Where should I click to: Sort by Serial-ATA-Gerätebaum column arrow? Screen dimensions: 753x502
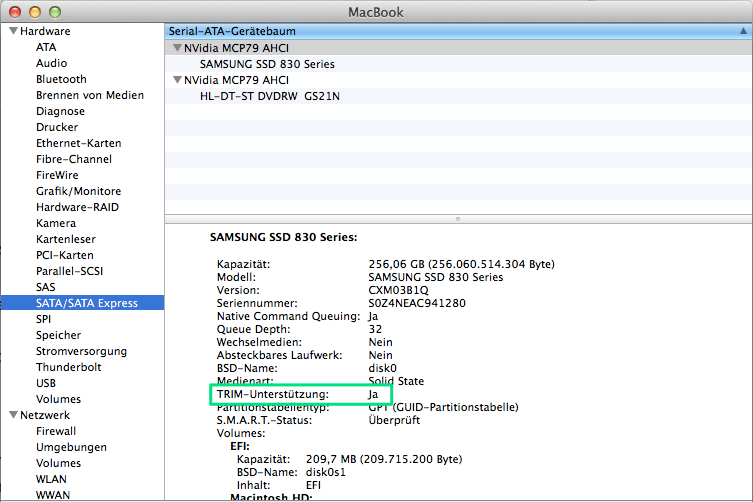tap(743, 31)
